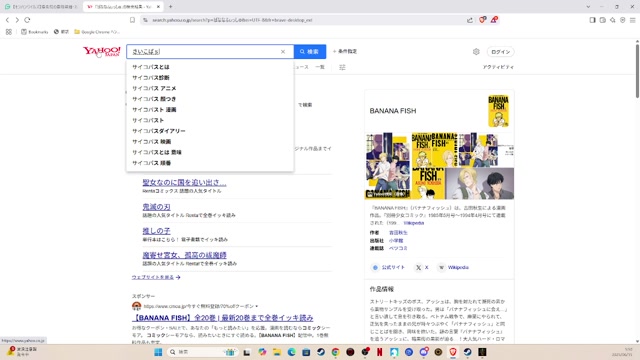Open the 条件指定 search conditions option
Image resolution: width=640 pixels, height=360 pixels.
pyautogui.click(x=345, y=51)
